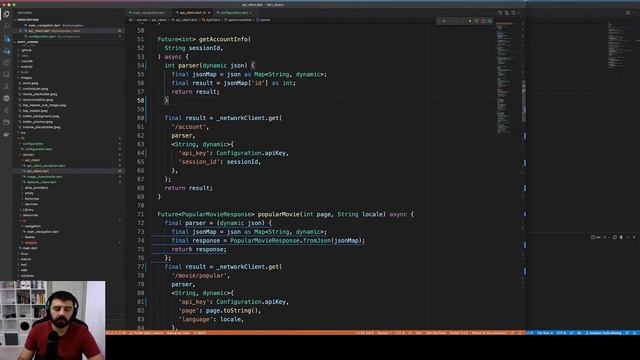Screen dimensions: 640x360
Task: Click the layout icon at the far right of the title bar
Action: 628,13
